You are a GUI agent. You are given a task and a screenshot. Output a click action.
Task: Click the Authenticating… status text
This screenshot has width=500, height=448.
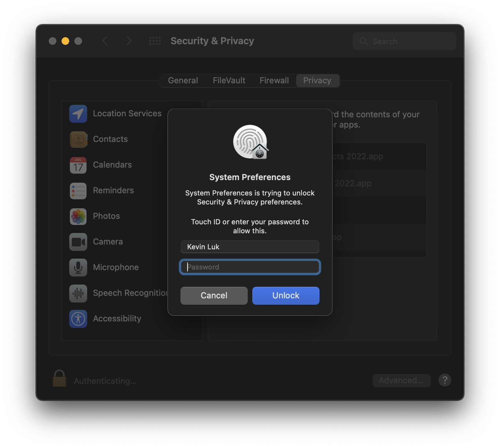(105, 381)
